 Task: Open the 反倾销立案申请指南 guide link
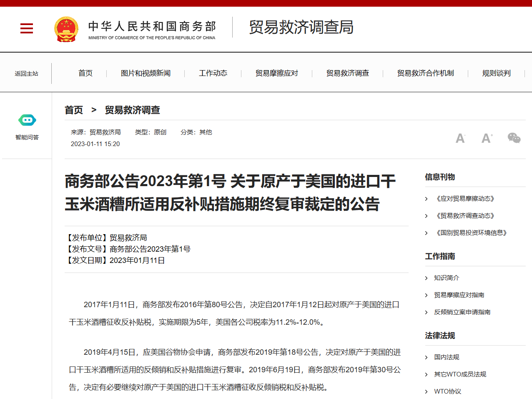pyautogui.click(x=462, y=312)
